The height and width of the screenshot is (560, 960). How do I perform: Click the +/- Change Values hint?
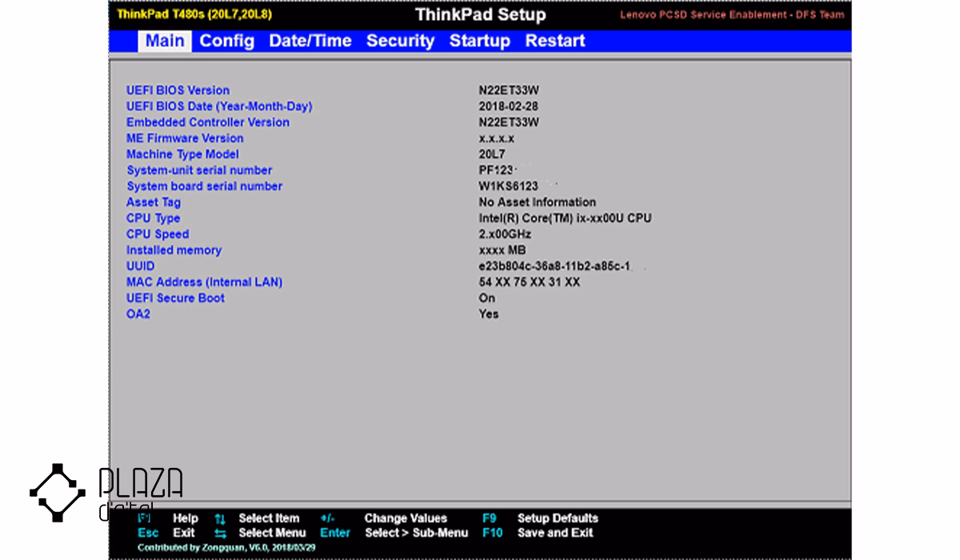point(384,518)
